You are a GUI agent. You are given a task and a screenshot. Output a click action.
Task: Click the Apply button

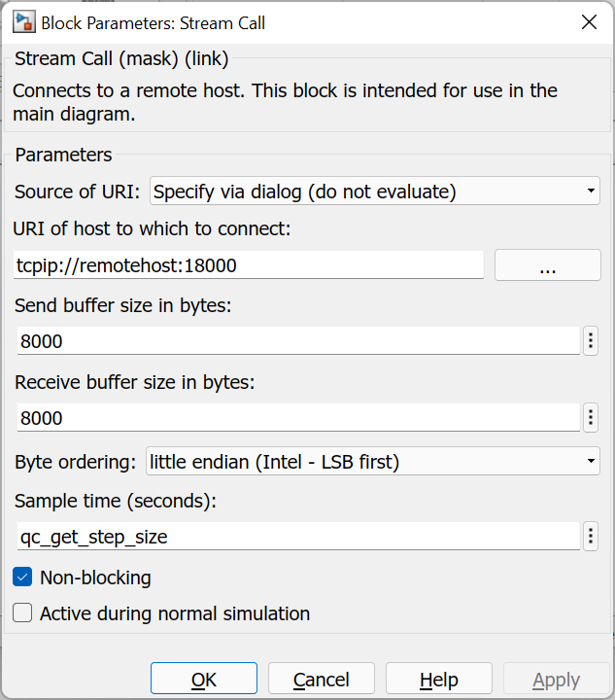[x=556, y=679]
